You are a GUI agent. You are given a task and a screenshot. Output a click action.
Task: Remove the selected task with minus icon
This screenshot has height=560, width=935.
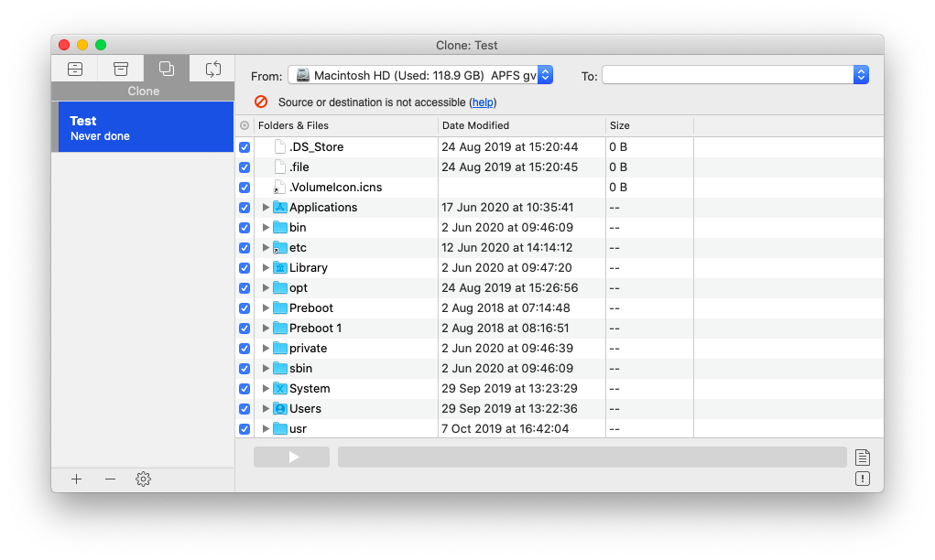[110, 479]
